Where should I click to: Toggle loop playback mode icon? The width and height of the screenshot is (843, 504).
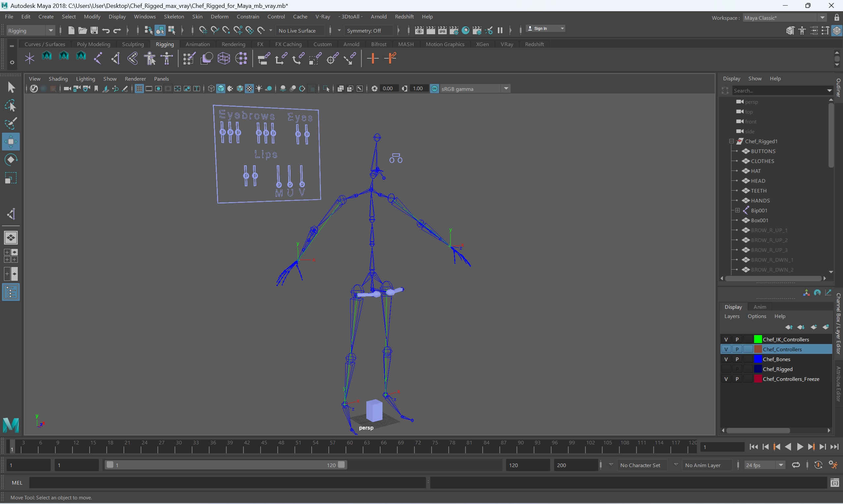(x=796, y=465)
